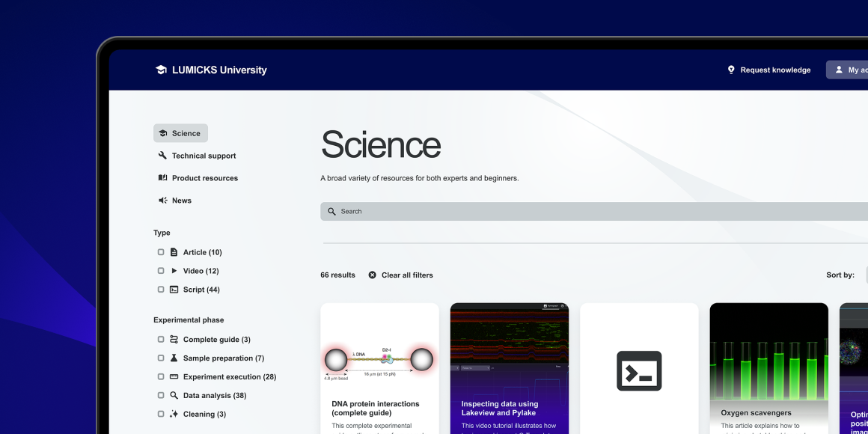The image size is (868, 434).
Task: Open the Oxygen scavengers card image
Action: (769, 351)
